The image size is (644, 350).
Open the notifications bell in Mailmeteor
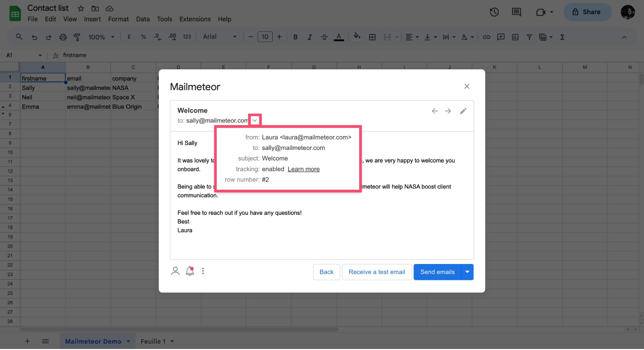[190, 271]
